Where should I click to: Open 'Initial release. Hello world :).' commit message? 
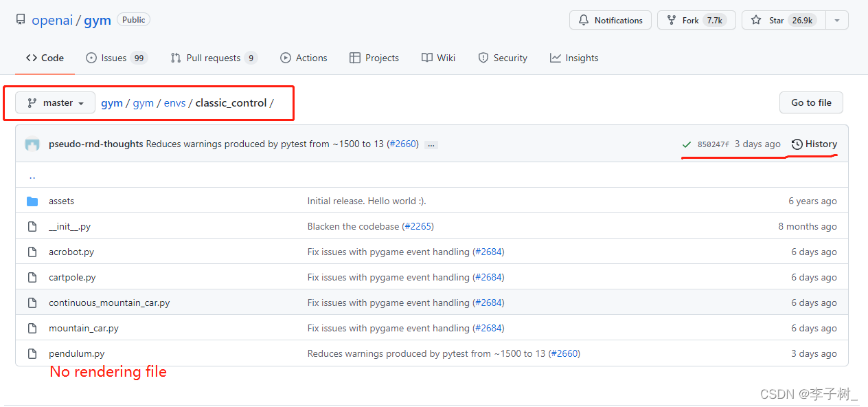(x=367, y=201)
